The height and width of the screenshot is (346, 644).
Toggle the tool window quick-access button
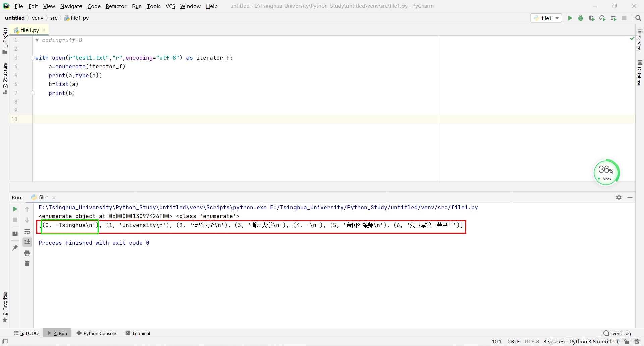click(x=5, y=342)
